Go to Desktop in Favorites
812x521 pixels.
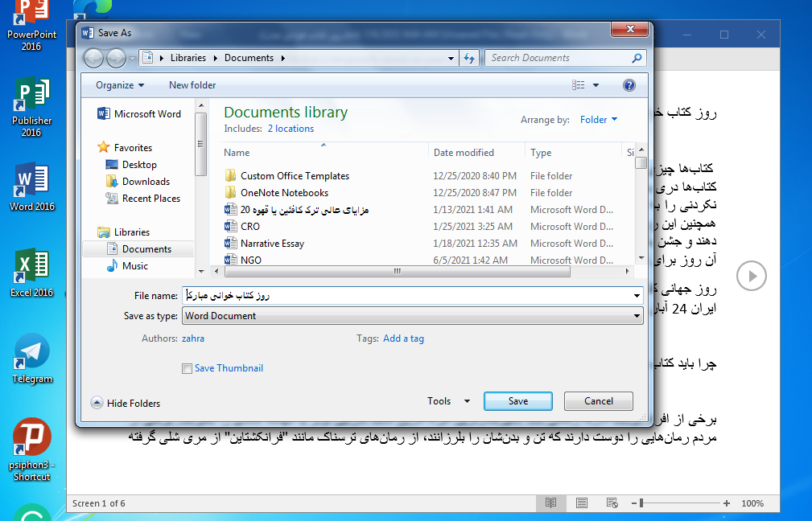click(x=131, y=165)
